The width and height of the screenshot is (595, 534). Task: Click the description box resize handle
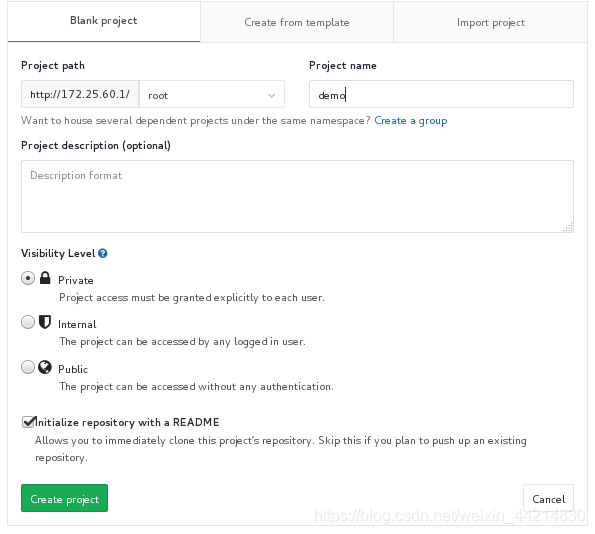pos(568,227)
